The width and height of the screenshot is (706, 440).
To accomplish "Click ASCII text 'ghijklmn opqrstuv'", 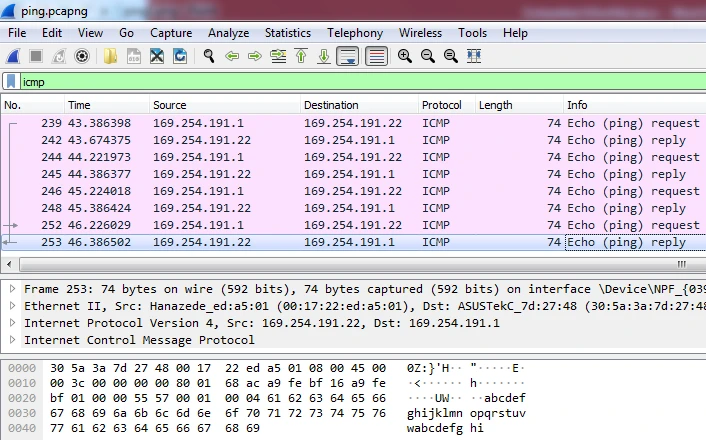I will [x=466, y=413].
